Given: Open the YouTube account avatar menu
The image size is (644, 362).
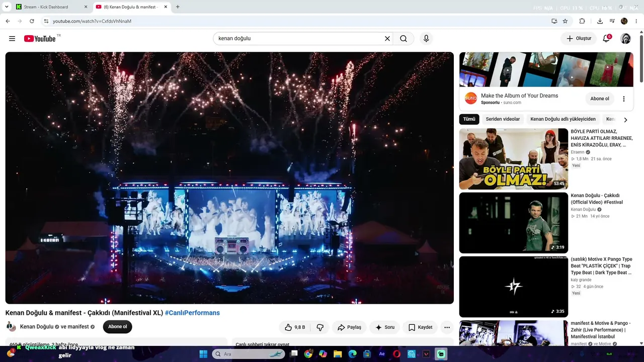Looking at the screenshot, I should pos(626,39).
